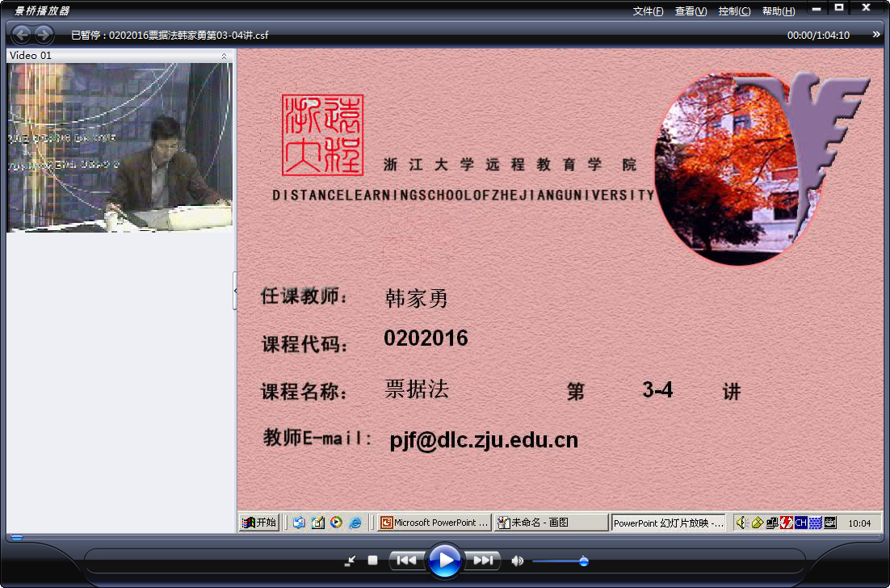
Task: Go back with the left arrow button
Action: tap(22, 36)
